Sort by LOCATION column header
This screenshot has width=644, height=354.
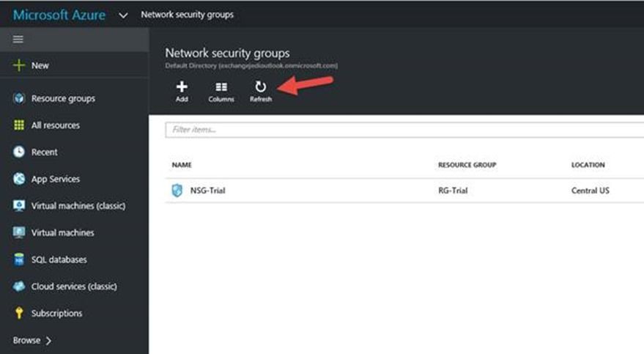click(588, 165)
